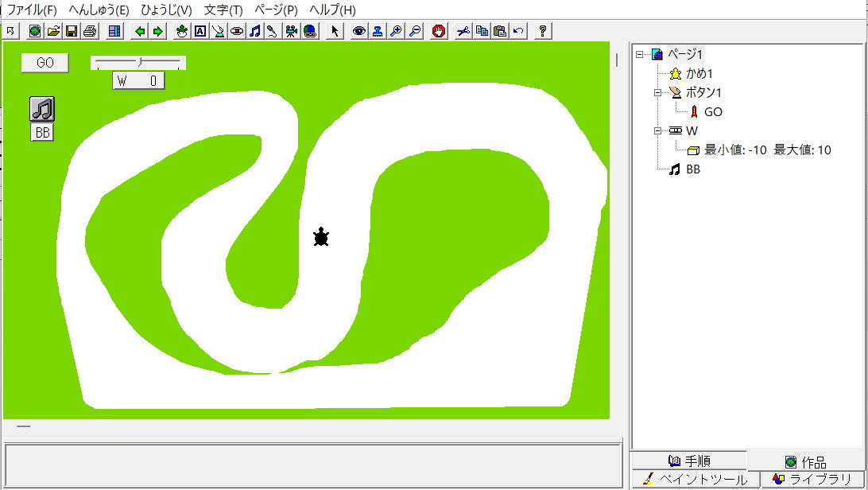Switch to the ライブラリ tab
This screenshot has height=490, width=868.
[812, 479]
